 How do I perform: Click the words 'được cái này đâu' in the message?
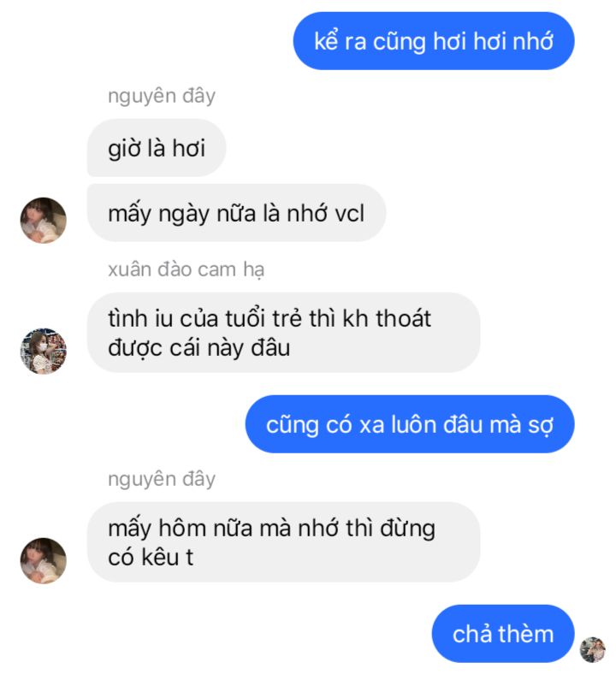pos(199,348)
